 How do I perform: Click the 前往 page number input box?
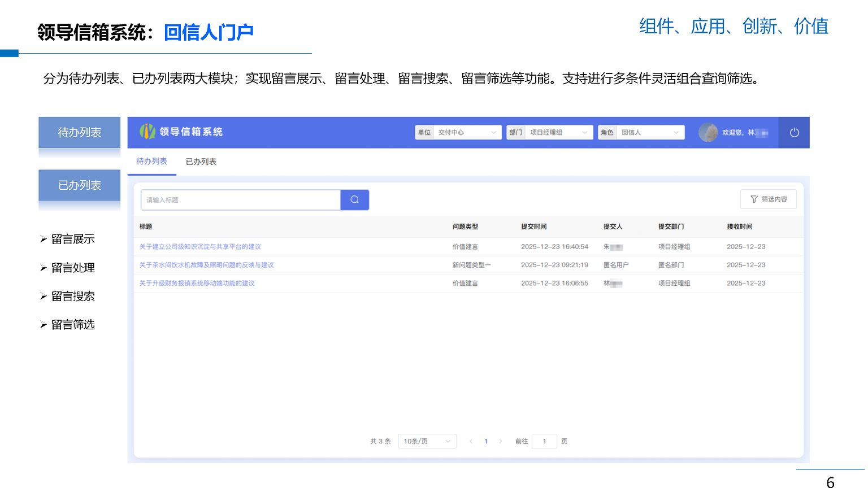click(544, 441)
